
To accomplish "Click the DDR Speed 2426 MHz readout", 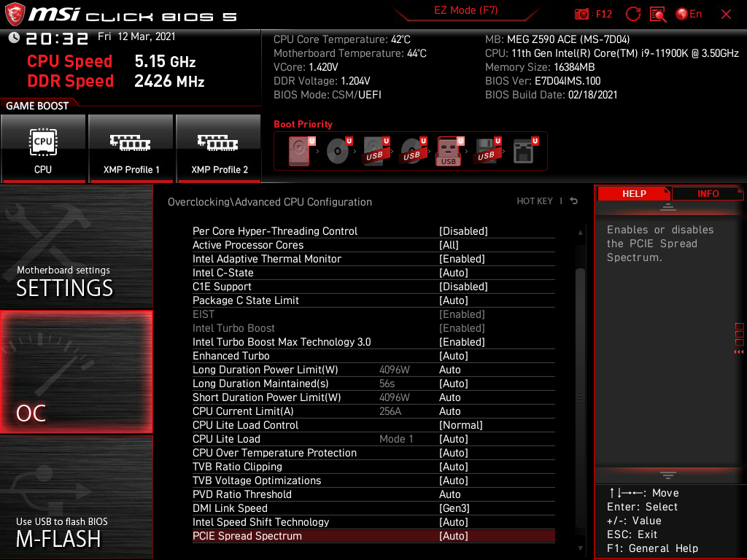I will (x=116, y=81).
